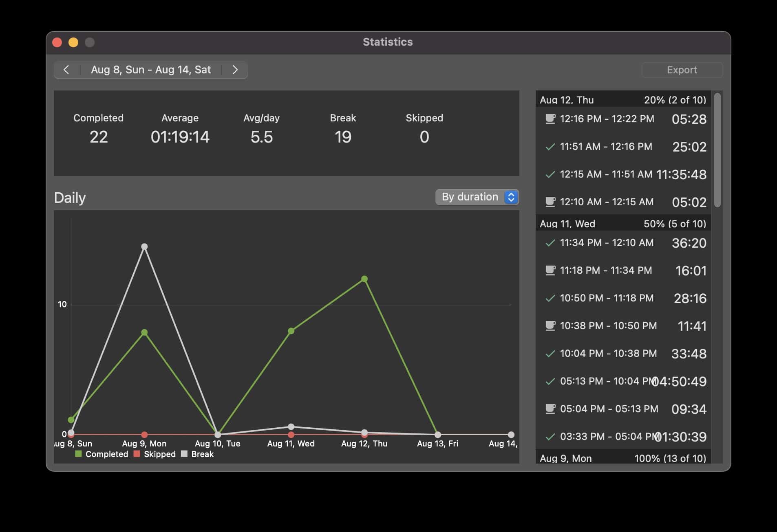The height and width of the screenshot is (532, 777).
Task: Click the green Completed legend swatch
Action: 79,454
